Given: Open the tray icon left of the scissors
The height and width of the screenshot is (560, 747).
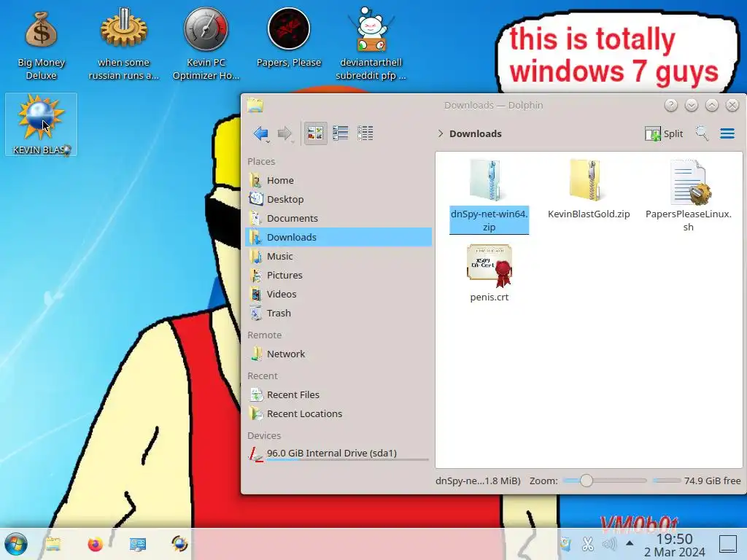Looking at the screenshot, I should (565, 543).
